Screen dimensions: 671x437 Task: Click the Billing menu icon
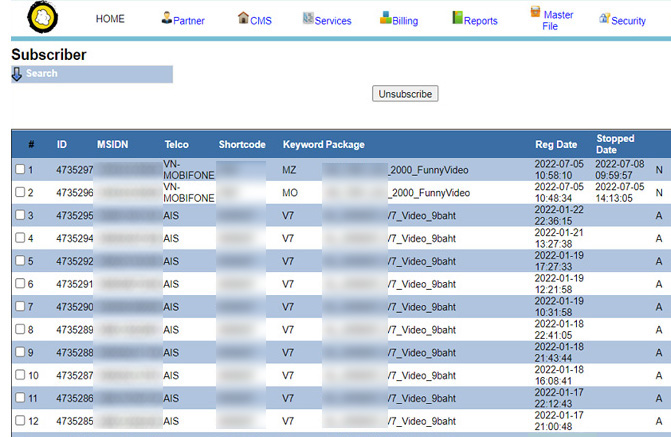click(386, 18)
